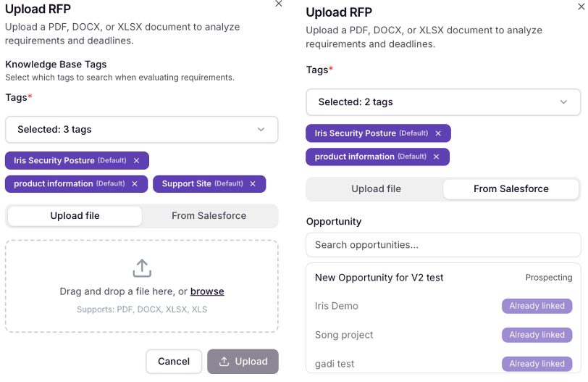Remove the Support Site tag

click(x=253, y=184)
